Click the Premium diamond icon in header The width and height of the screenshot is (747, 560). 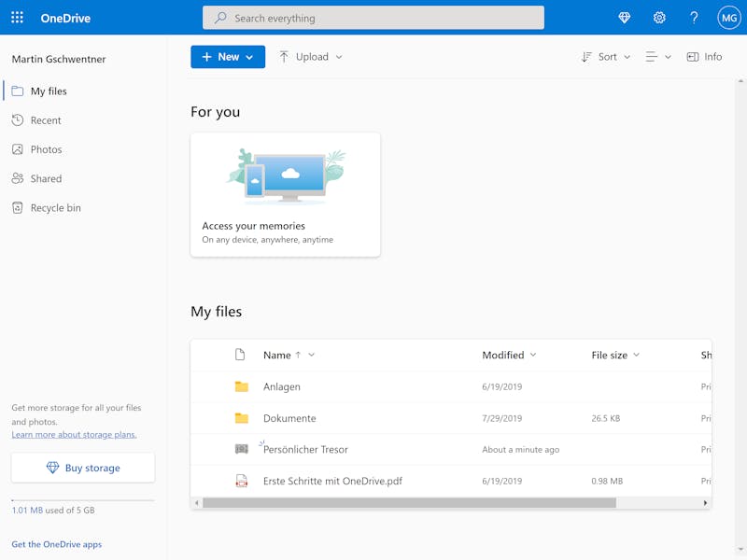click(x=624, y=18)
